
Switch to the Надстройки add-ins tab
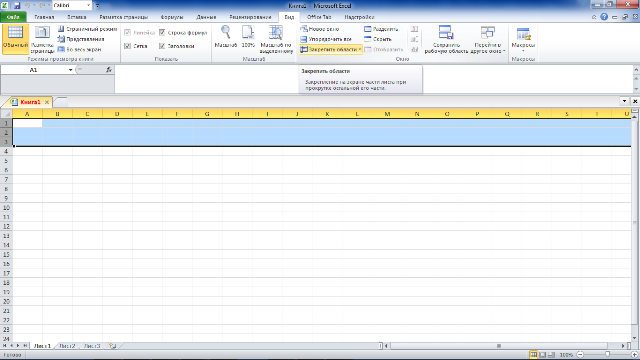coord(359,17)
